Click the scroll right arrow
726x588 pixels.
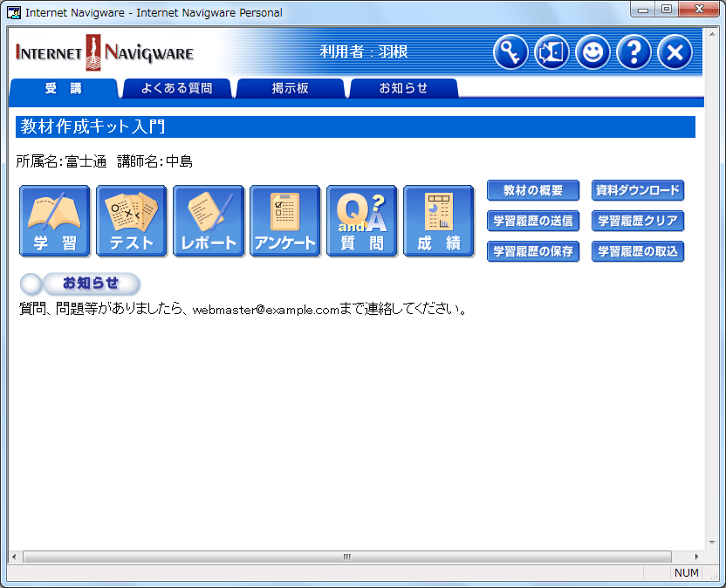(697, 557)
